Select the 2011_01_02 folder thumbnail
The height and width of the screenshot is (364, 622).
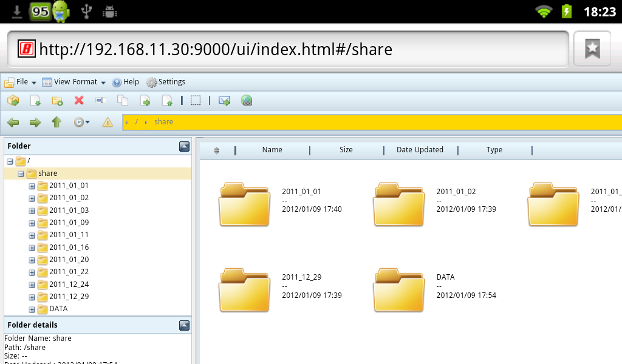pos(398,204)
